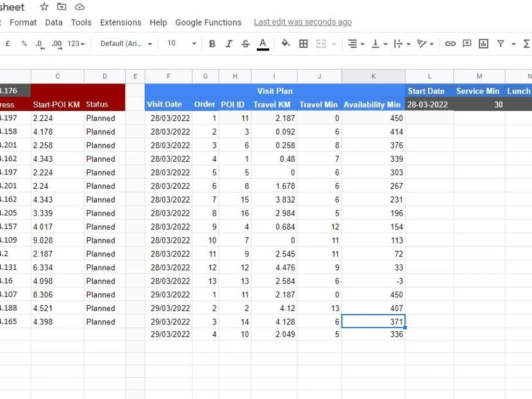
Task: Click the Start-POI KM header cell
Action: pos(57,104)
